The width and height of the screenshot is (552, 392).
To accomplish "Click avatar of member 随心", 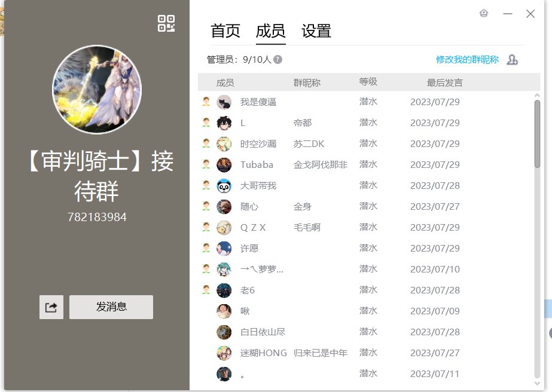I will pos(224,207).
